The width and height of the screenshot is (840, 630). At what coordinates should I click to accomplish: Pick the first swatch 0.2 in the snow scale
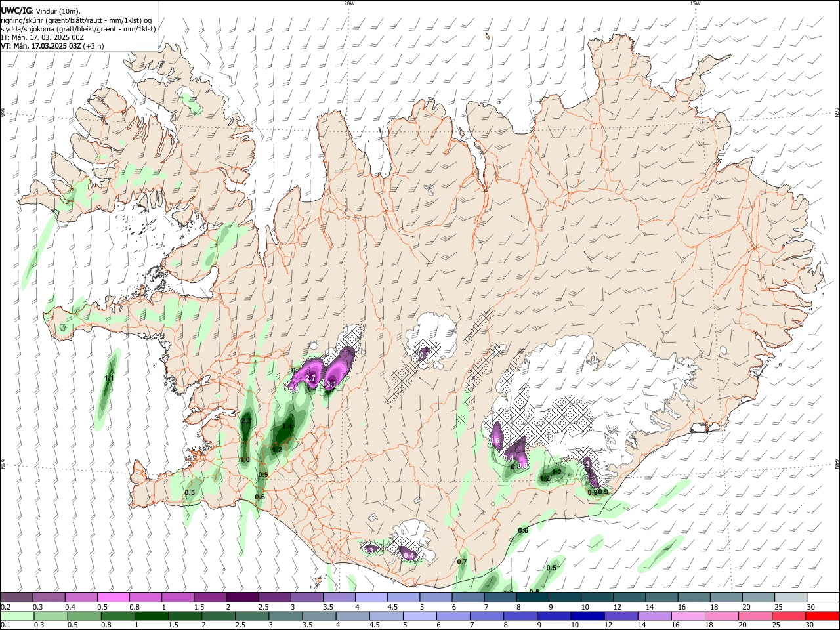(x=16, y=598)
